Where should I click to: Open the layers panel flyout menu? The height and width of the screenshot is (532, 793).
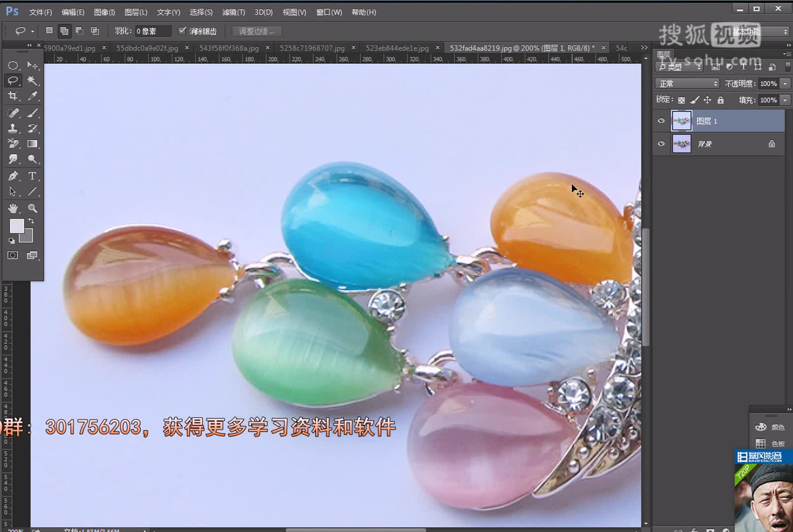(787, 54)
